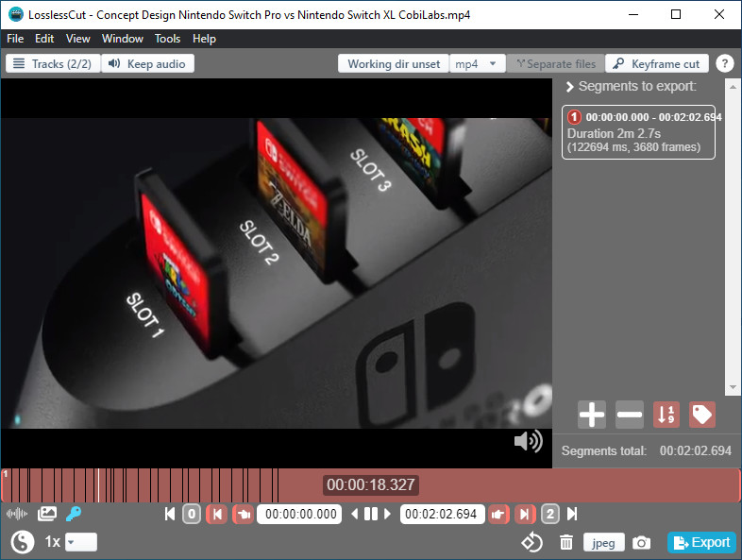Click the timeline at 00:00:18.327 label

[x=370, y=484]
